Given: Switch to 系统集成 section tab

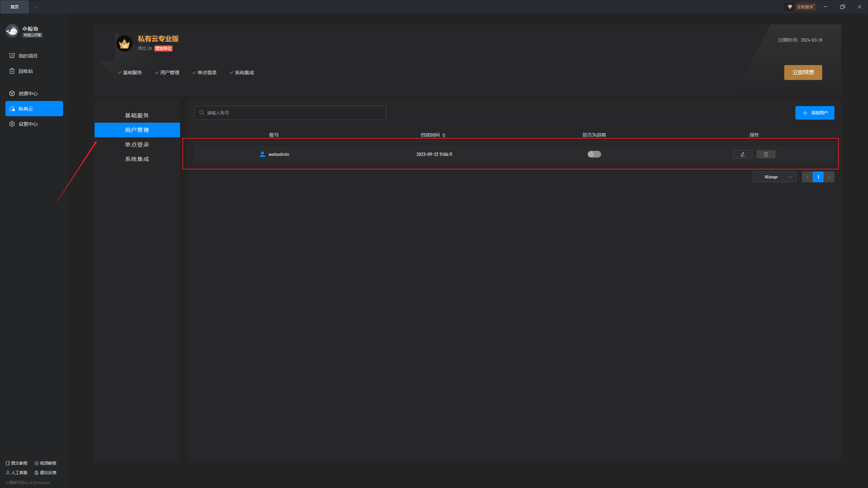Looking at the screenshot, I should 137,159.
